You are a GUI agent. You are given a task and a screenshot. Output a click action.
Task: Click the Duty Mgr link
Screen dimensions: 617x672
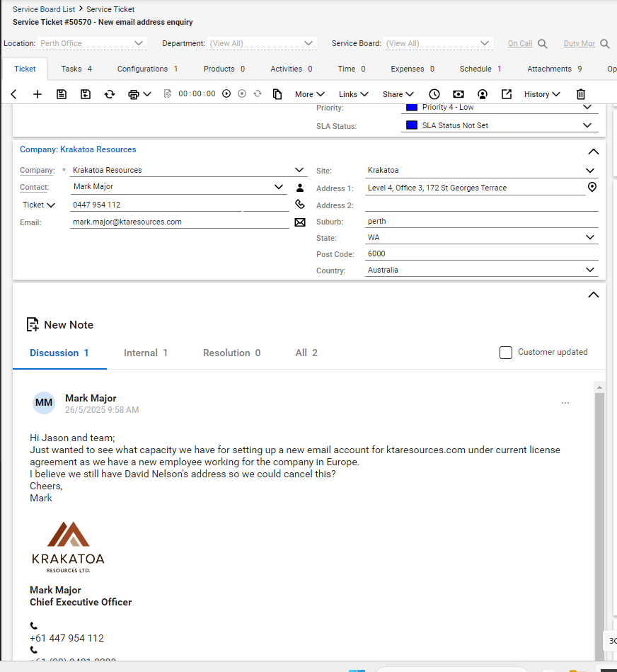pyautogui.click(x=579, y=43)
